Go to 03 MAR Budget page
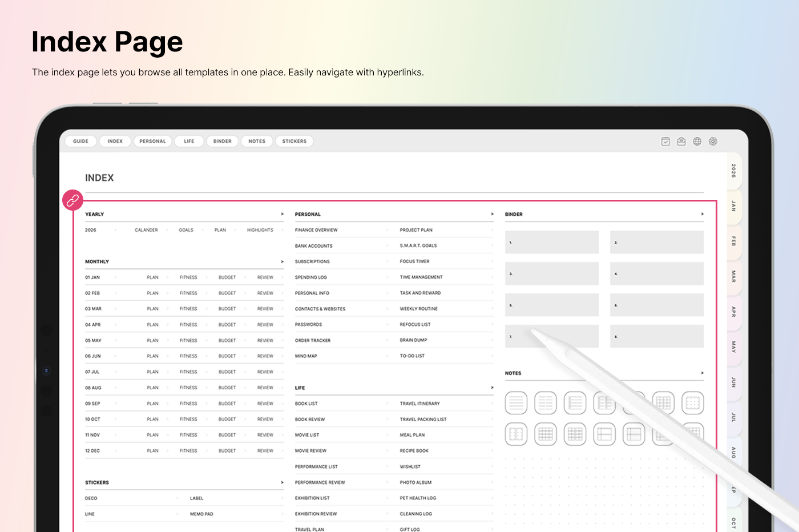This screenshot has height=532, width=799. tap(227, 309)
